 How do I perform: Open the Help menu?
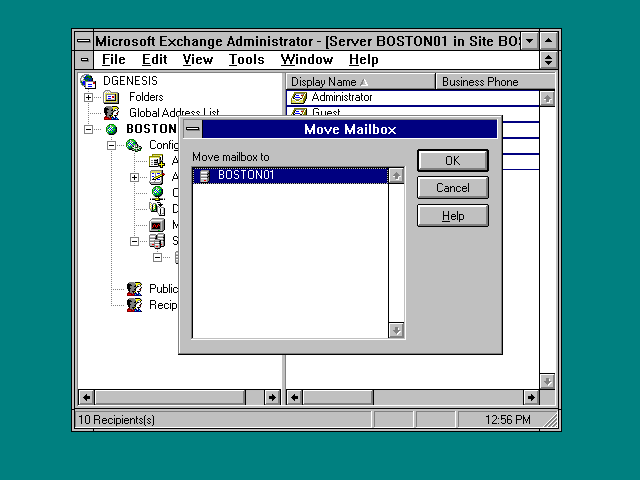[x=363, y=60]
